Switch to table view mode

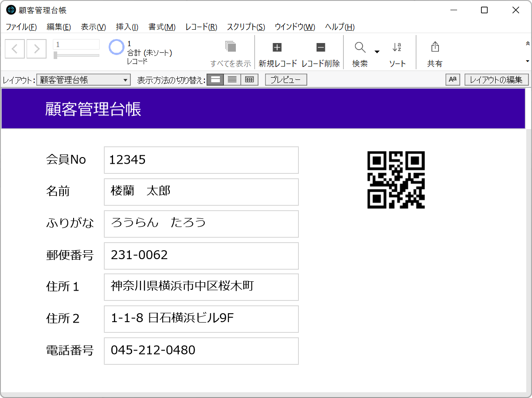coord(249,79)
